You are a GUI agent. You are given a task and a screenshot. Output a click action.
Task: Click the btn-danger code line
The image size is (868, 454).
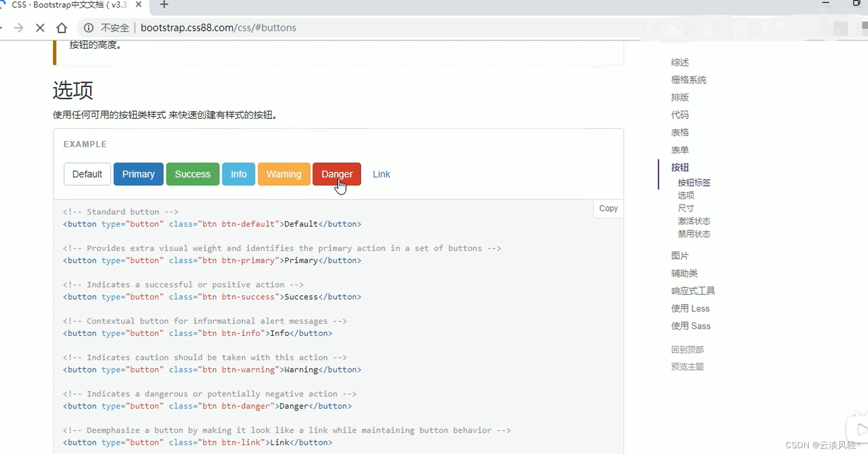click(207, 406)
